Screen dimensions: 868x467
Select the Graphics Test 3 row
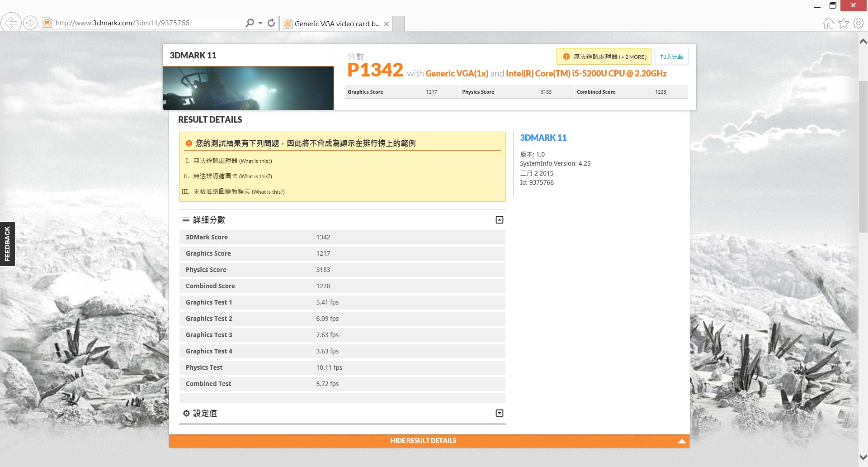click(x=342, y=335)
